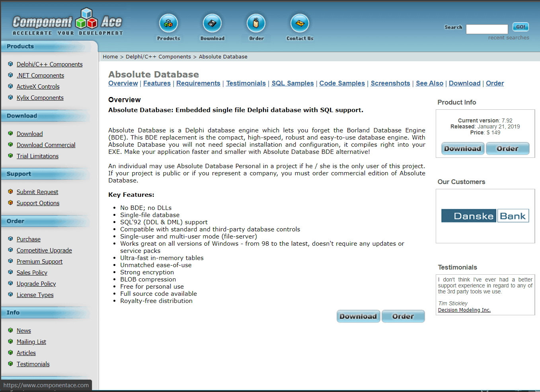
Task: Click the Contact Us envelope icon
Action: 300,23
